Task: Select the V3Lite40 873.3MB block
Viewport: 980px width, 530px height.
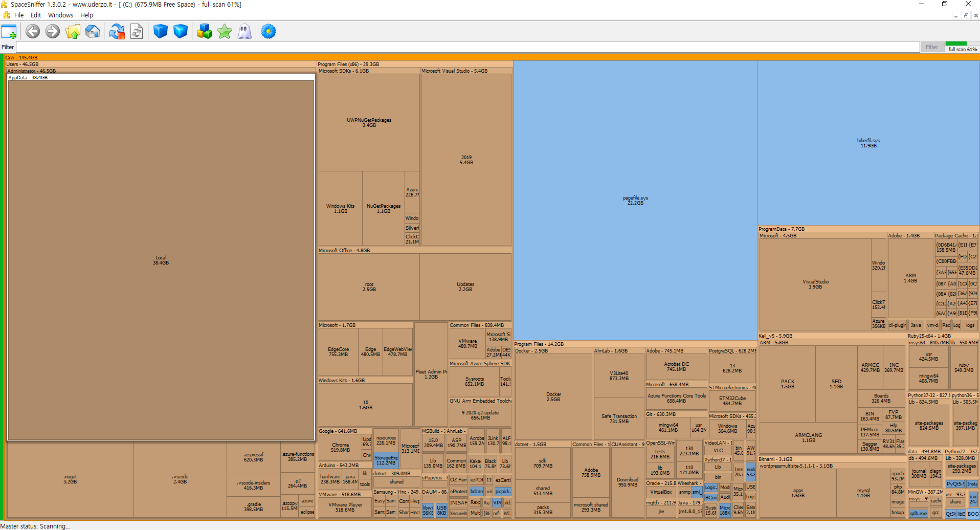Action: tap(619, 376)
